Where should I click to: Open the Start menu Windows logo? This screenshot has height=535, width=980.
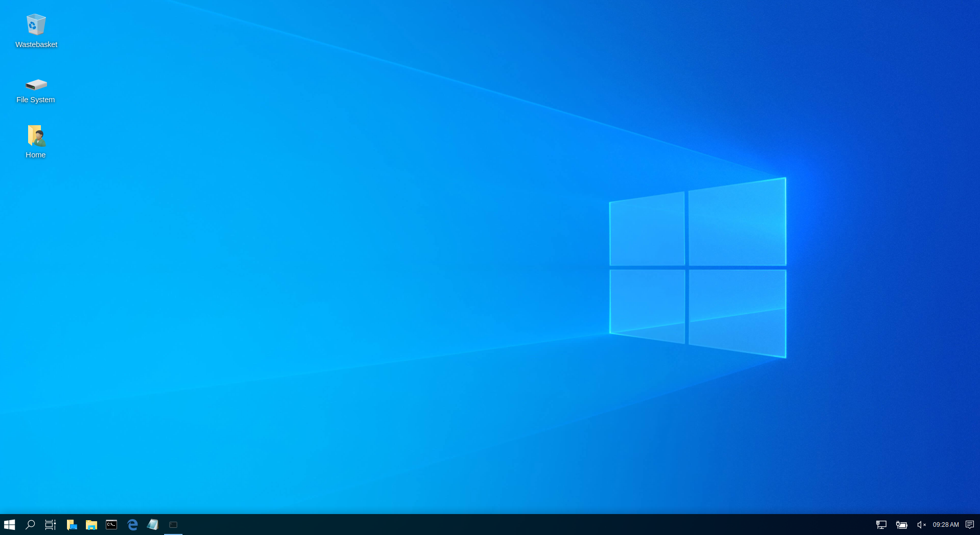[9, 525]
